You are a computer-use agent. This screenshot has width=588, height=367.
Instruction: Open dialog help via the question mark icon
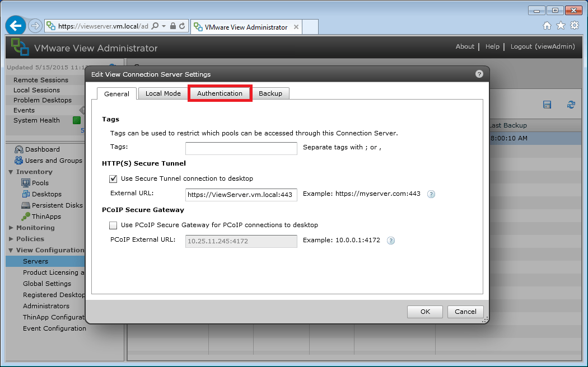(479, 73)
